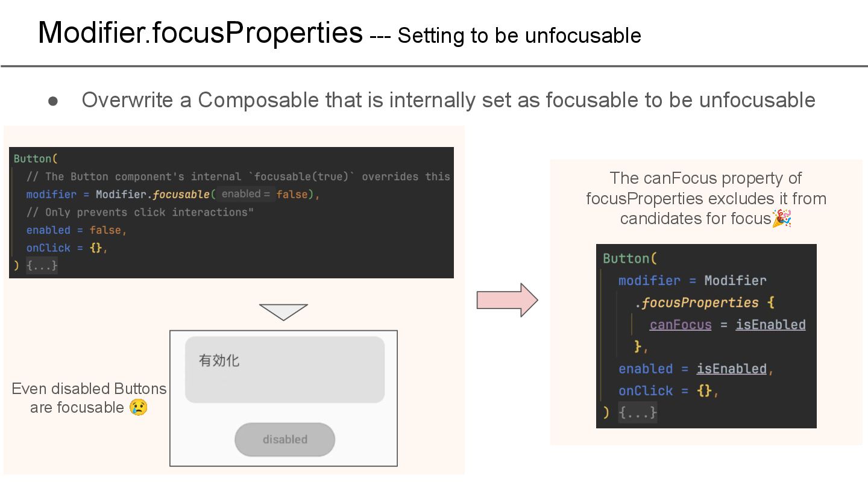Click the Modifier.focusProperties title

click(200, 32)
